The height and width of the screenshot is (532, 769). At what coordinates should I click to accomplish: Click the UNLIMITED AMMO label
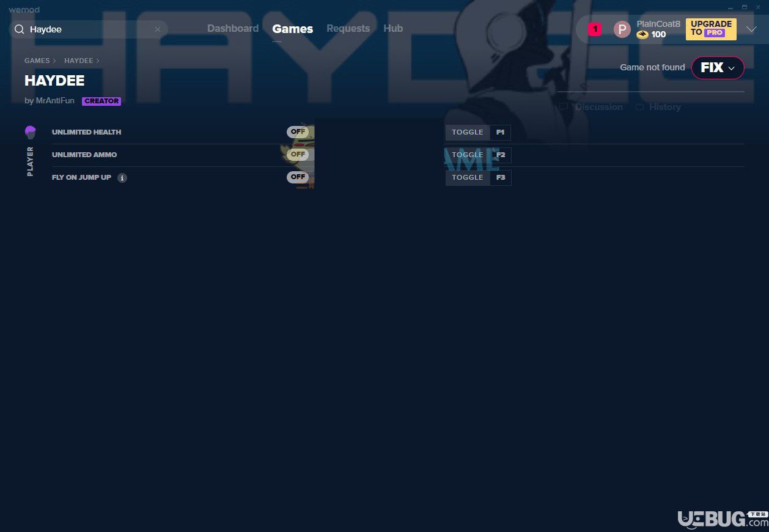pos(84,155)
